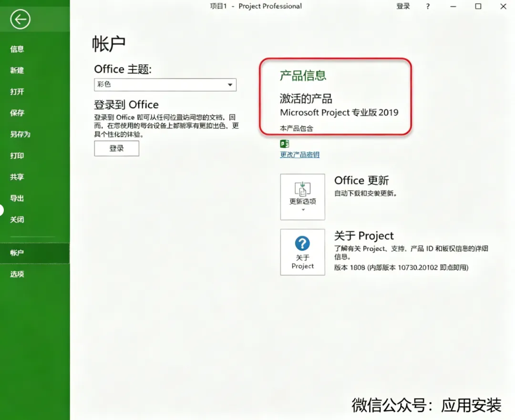515x420 pixels.
Task: Minimize the Project Professional window
Action: [453, 6]
